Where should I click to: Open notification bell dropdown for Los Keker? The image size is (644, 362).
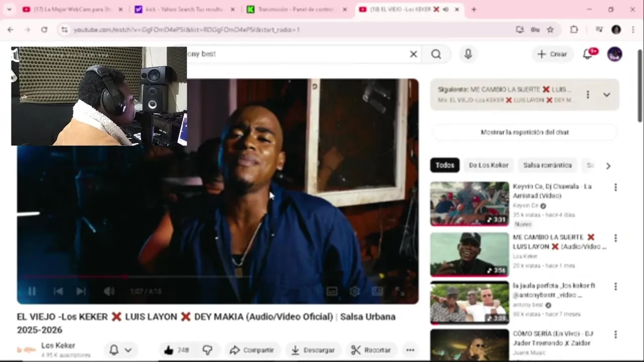pyautogui.click(x=121, y=350)
